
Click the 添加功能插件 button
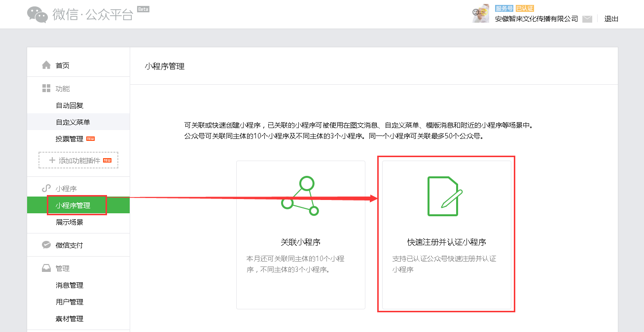click(78, 160)
